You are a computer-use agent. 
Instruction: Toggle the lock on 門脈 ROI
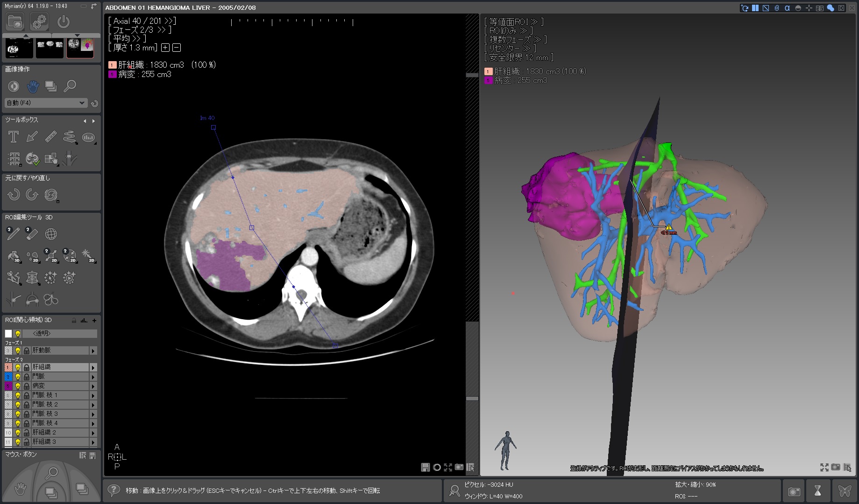(27, 377)
